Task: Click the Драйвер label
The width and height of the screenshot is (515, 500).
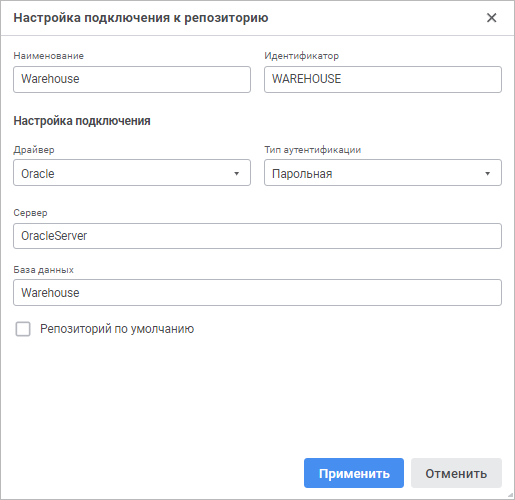Action: point(34,150)
